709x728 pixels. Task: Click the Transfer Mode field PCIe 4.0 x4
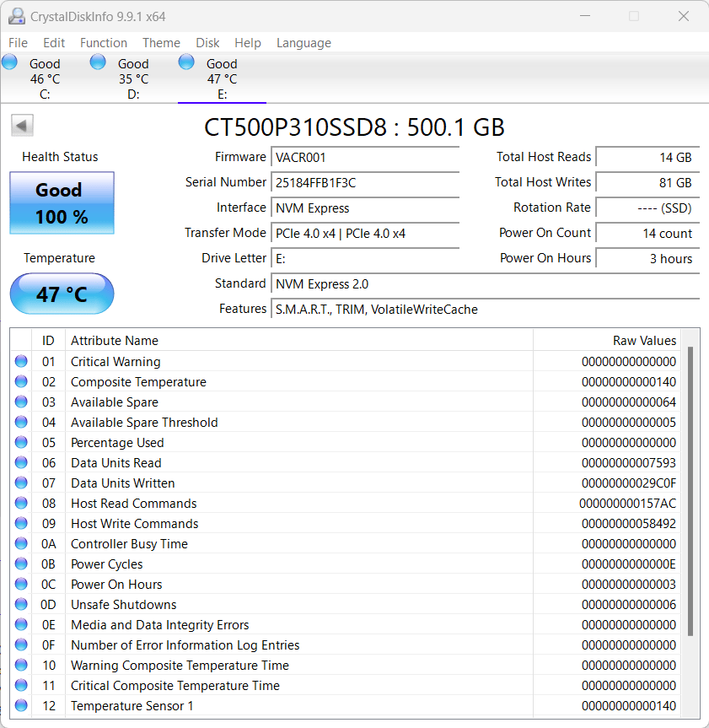pyautogui.click(x=365, y=233)
